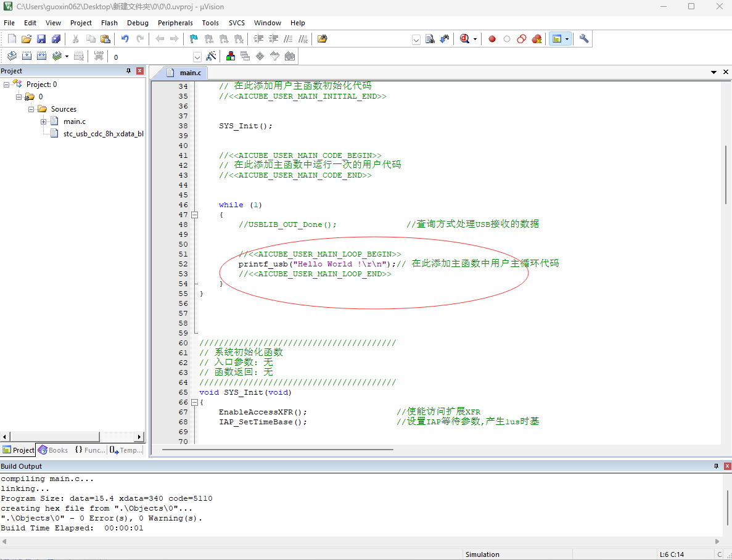The width and height of the screenshot is (732, 560).
Task: Start the debug session
Action: [x=464, y=39]
